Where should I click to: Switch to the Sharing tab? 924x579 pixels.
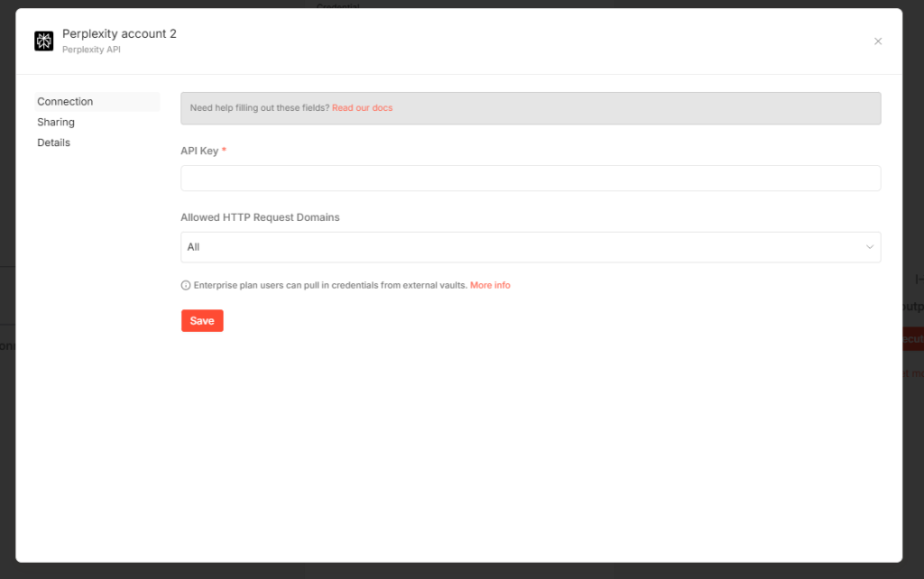point(56,123)
